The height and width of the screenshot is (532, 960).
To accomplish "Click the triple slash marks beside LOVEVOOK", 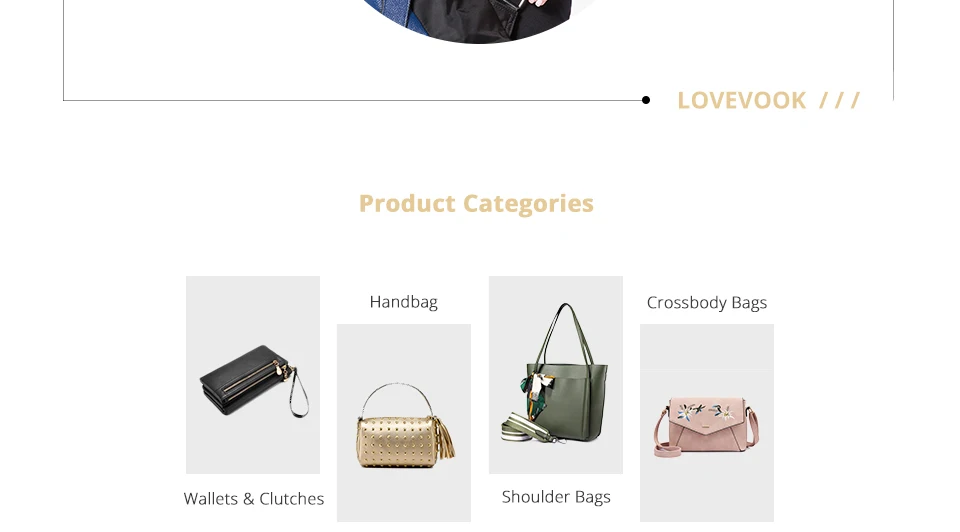I will pyautogui.click(x=840, y=100).
